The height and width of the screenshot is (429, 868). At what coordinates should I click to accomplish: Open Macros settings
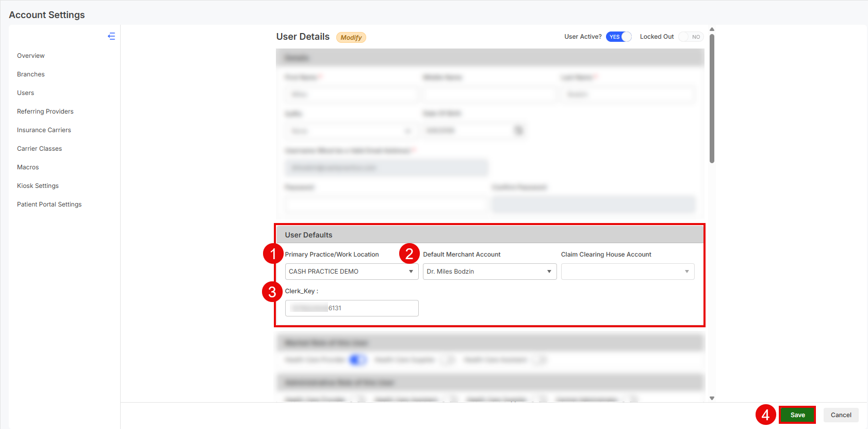click(28, 167)
